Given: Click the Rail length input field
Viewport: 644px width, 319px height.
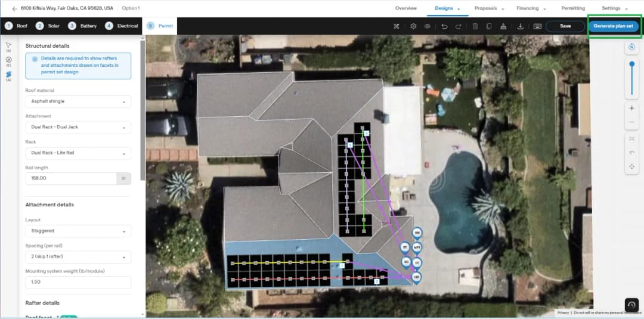Looking at the screenshot, I should coord(71,179).
